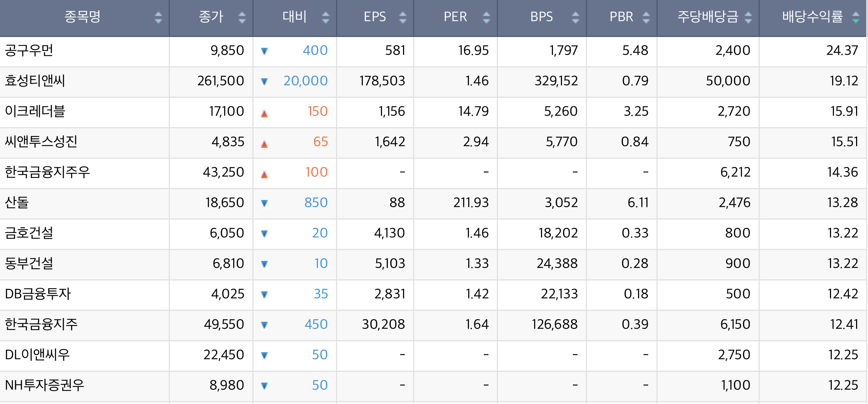The height and width of the screenshot is (404, 868).
Task: Click EPS value 30,208
Action: [x=383, y=324]
